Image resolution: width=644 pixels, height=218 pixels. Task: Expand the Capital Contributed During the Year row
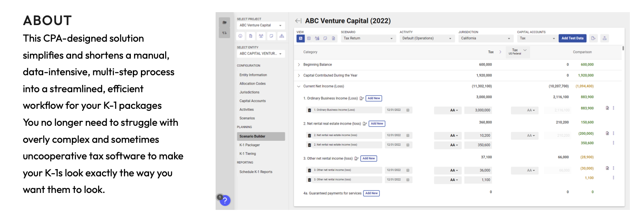point(299,76)
